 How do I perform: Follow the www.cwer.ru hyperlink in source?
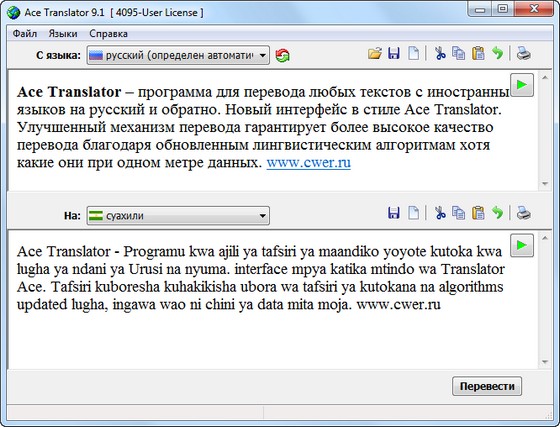click(x=309, y=162)
